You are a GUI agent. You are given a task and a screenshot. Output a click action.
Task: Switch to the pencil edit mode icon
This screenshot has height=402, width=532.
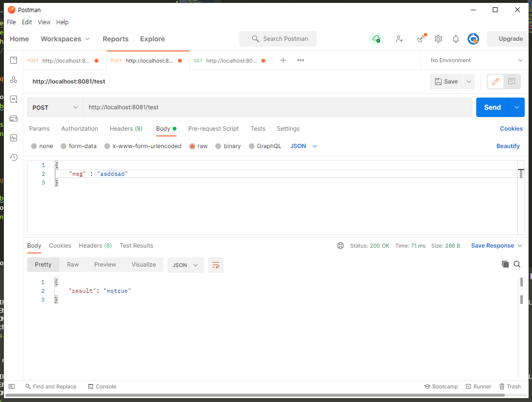[495, 82]
